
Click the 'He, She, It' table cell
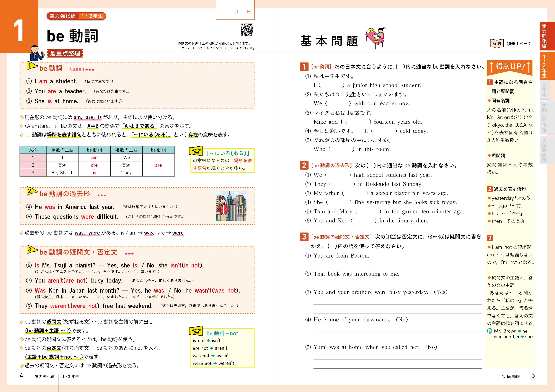[x=62, y=173]
